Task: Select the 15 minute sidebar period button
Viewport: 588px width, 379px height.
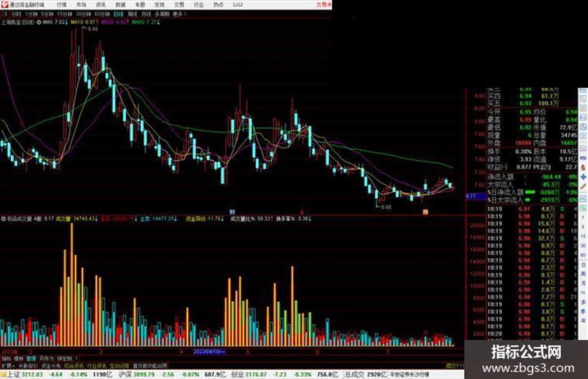Action: coord(583,236)
